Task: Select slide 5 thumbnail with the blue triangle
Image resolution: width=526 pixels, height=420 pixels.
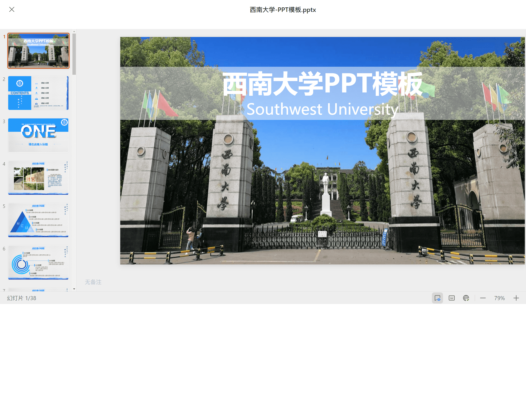Action: coord(38,220)
